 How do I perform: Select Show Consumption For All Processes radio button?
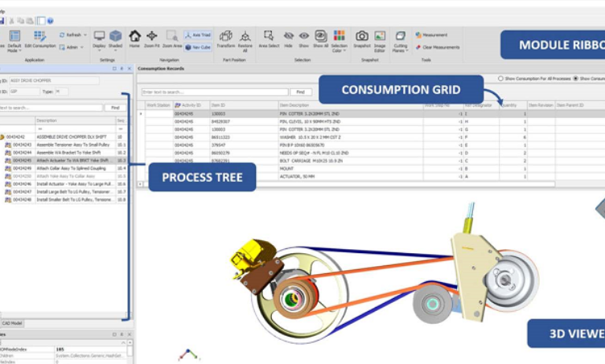[x=500, y=79]
